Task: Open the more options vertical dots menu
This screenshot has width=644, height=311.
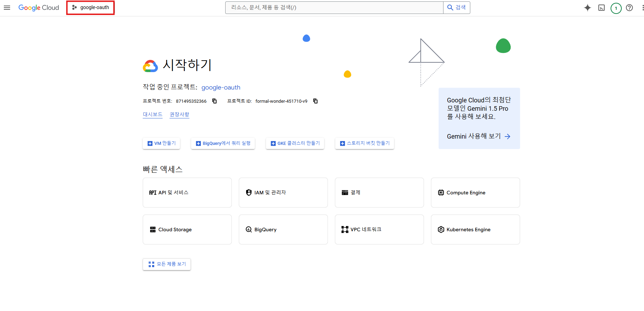Action: point(643,8)
